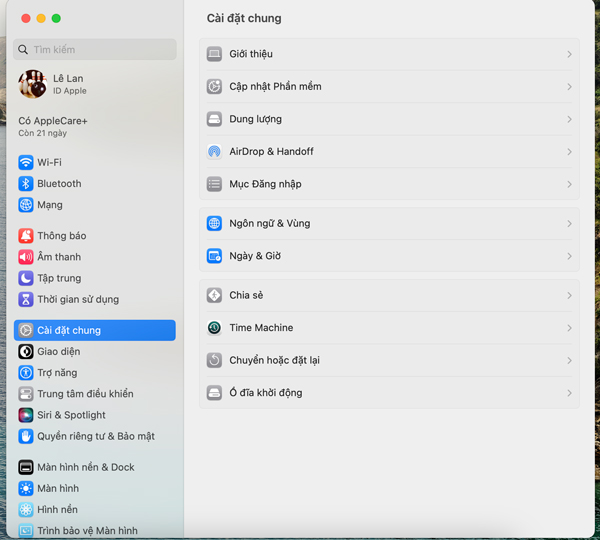Open Ngôn ngữ & Vùng text
The width and height of the screenshot is (600, 540).
tap(270, 224)
